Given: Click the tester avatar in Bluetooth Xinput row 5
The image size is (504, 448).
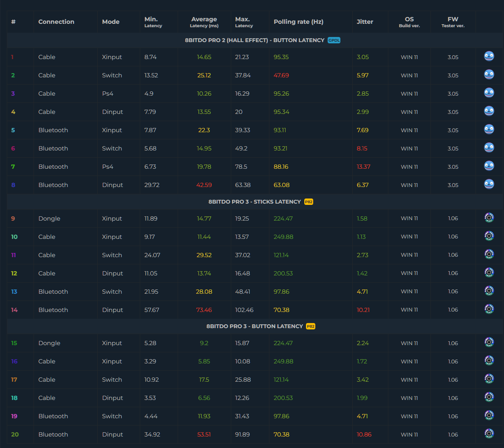Looking at the screenshot, I should (489, 130).
